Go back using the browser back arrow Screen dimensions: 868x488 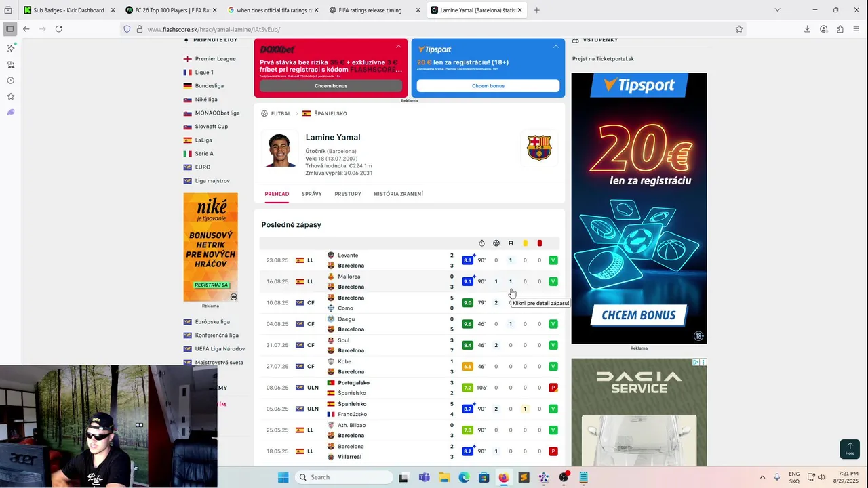pos(26,29)
